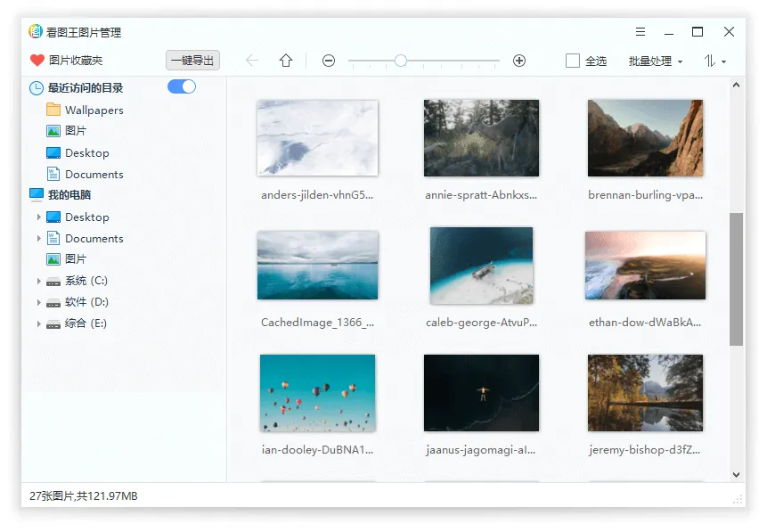Viewport: 767px width, 532px height.
Task: Toggle off the 最近访问的目录 switch
Action: (x=183, y=87)
